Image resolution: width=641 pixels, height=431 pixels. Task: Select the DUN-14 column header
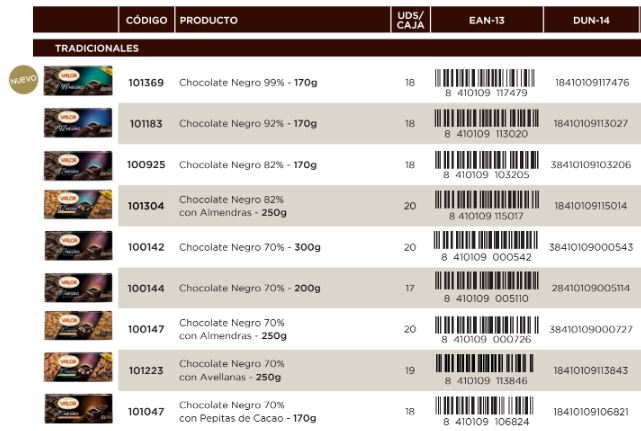tap(590, 20)
